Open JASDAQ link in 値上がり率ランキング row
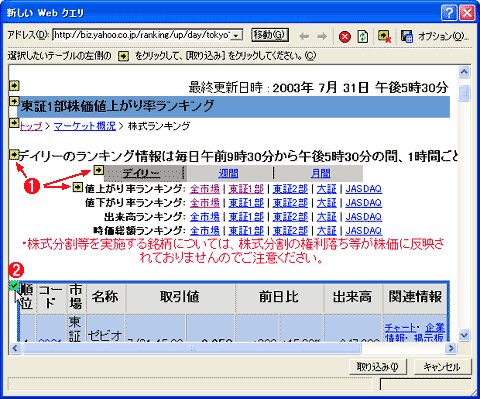Screen dimensions: 480x399 click(x=363, y=189)
